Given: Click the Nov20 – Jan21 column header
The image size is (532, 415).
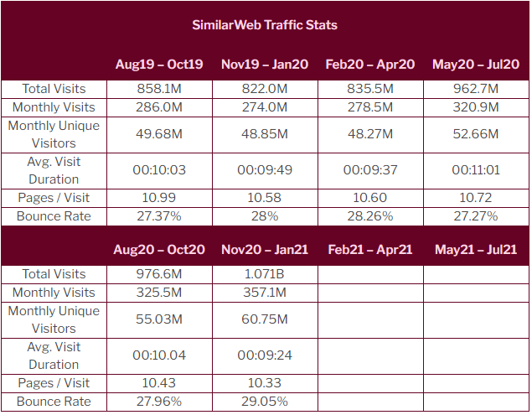Looking at the screenshot, I should pyautogui.click(x=265, y=250).
